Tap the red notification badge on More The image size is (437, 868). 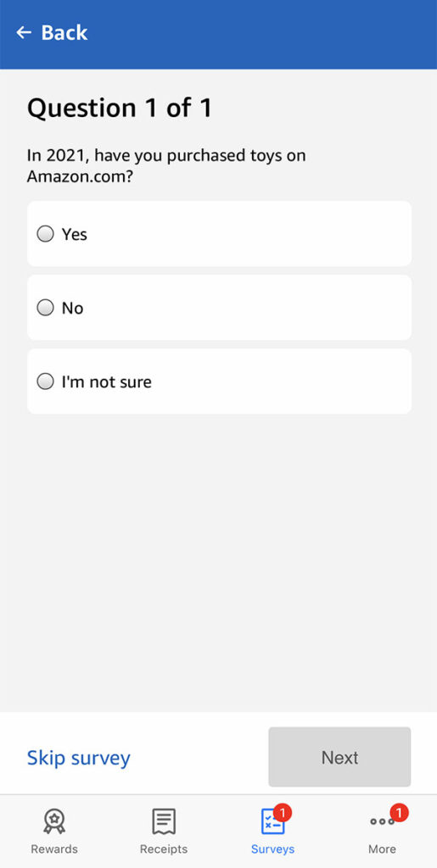399,813
